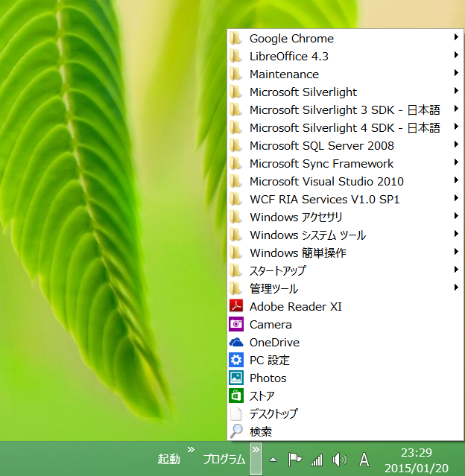Viewport: 465px width, 476px height.
Task: Click highlighted プログラム toolbar chevron button
Action: tap(256, 459)
